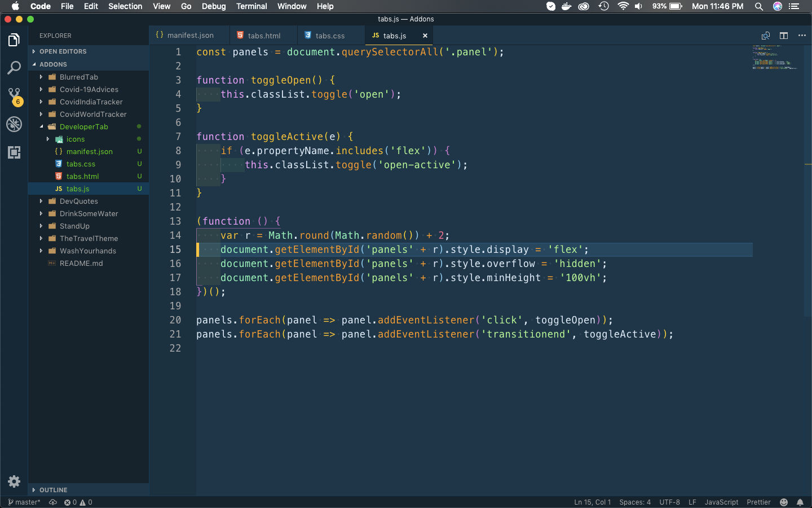The width and height of the screenshot is (812, 508).
Task: Open the Debug menu
Action: click(214, 6)
